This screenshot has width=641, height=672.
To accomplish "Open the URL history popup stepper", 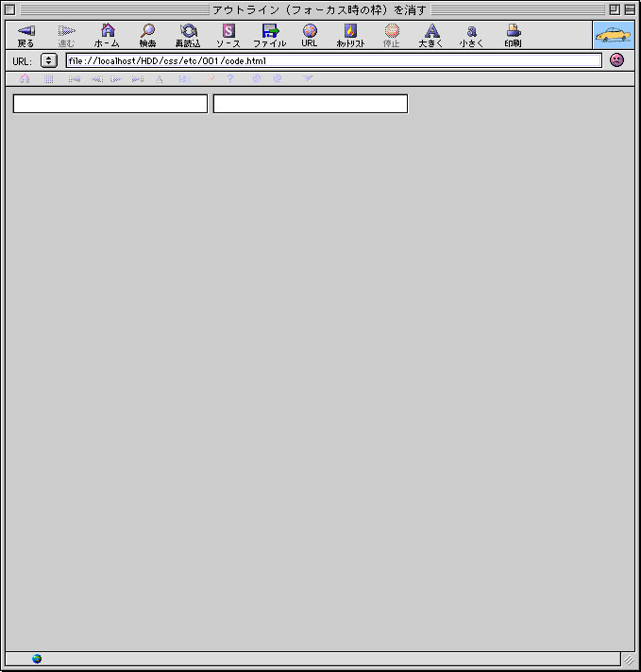I will [49, 60].
